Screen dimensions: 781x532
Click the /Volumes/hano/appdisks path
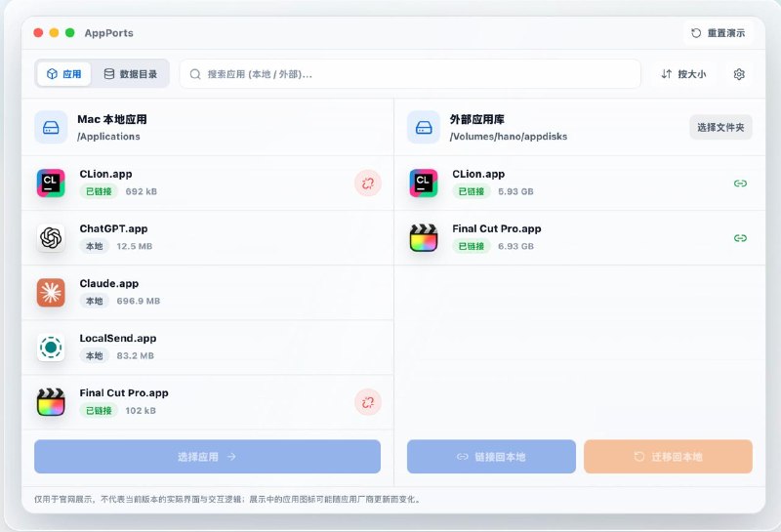point(508,137)
